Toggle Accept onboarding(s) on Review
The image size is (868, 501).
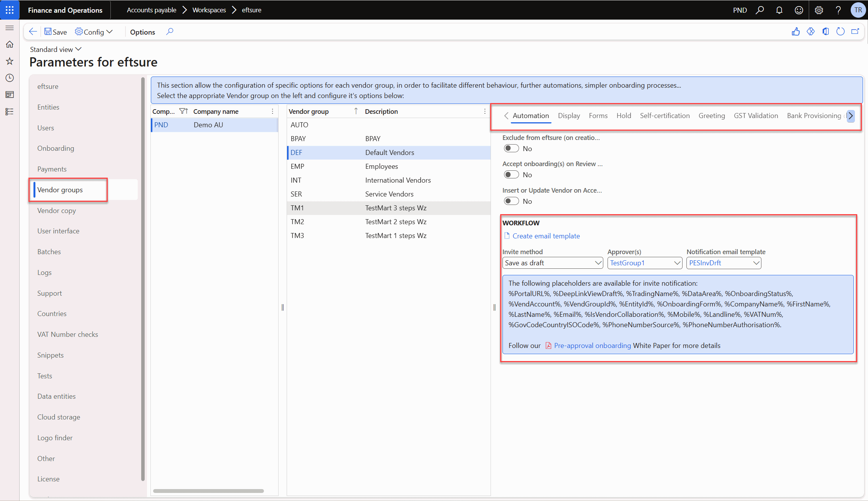(x=511, y=175)
